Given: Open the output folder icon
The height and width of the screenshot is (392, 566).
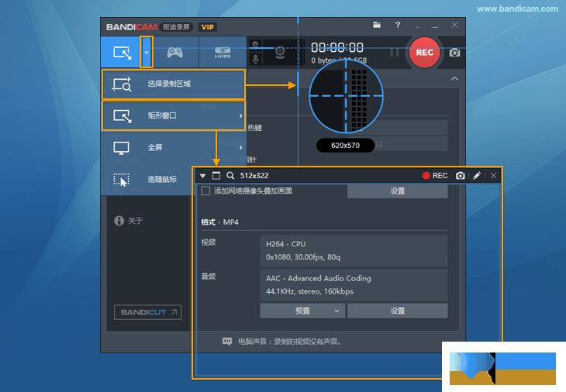Looking at the screenshot, I should coord(377,25).
